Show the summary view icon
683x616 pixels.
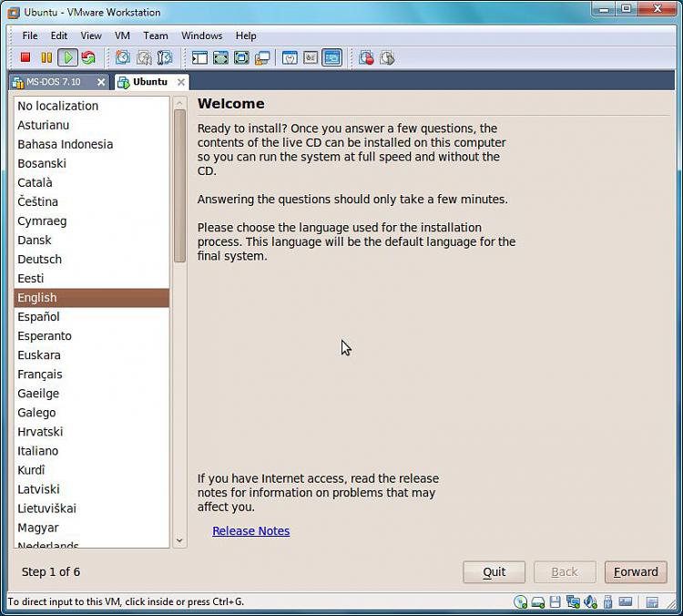290,57
